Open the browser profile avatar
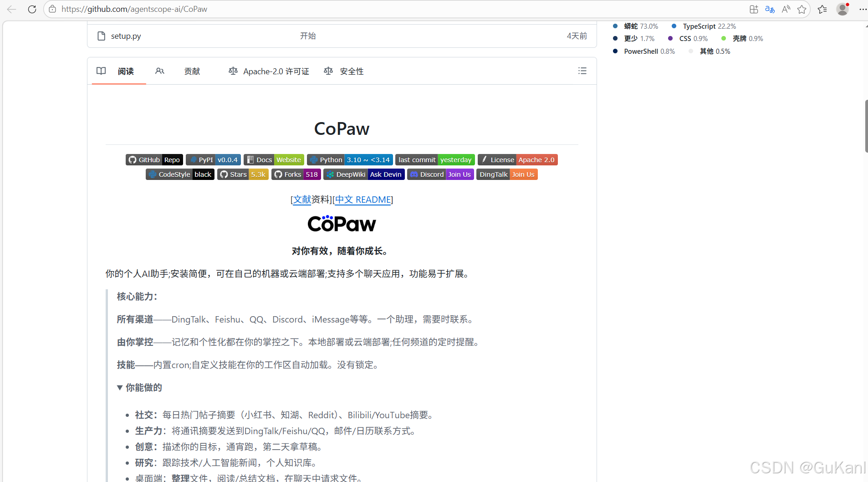 (x=842, y=9)
